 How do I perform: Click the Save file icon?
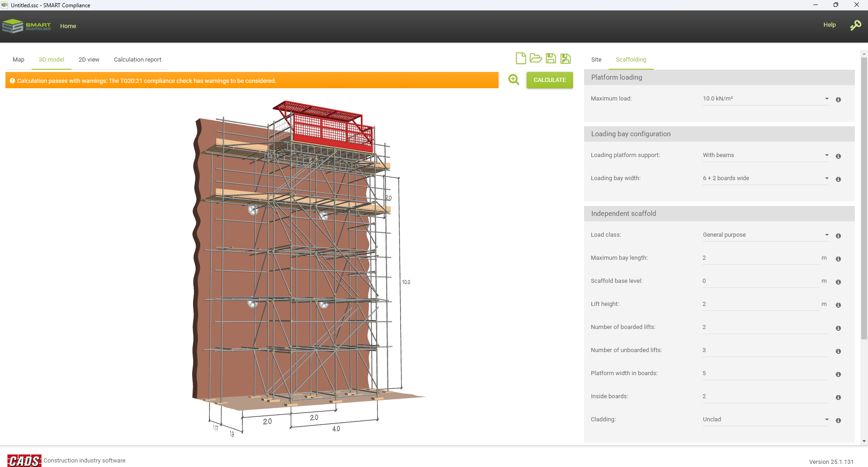[x=551, y=58]
